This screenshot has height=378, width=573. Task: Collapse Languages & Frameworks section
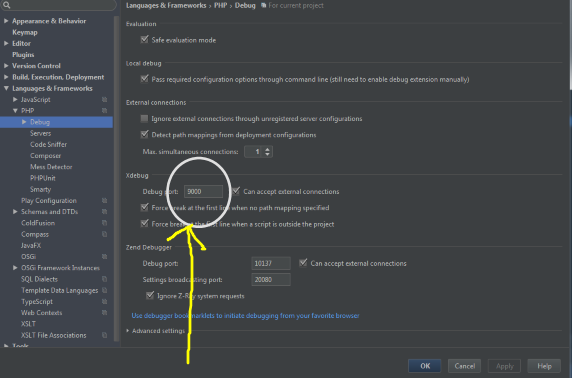[6, 88]
